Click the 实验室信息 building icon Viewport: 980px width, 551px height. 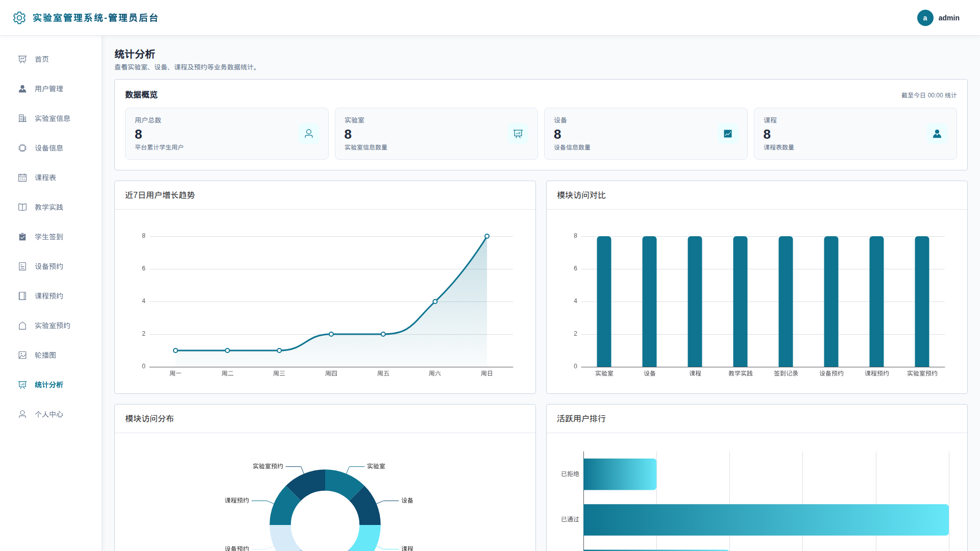22,118
